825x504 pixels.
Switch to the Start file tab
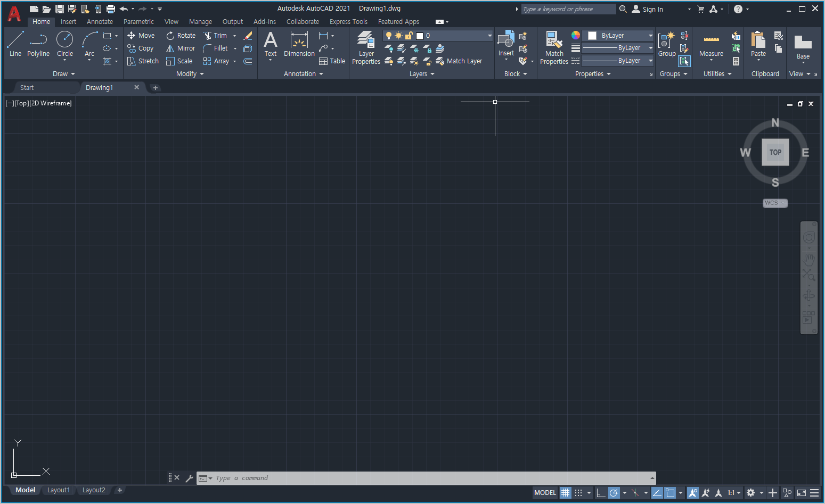click(x=27, y=88)
